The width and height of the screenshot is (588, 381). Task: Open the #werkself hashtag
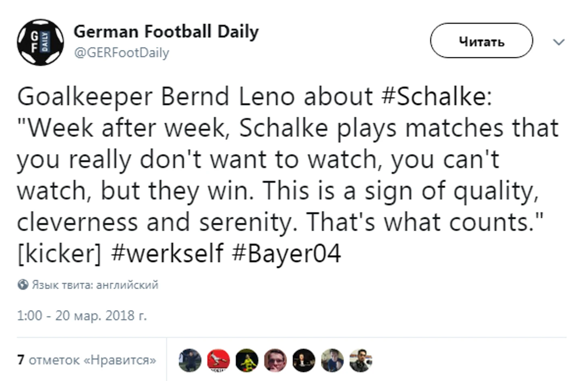tap(167, 253)
